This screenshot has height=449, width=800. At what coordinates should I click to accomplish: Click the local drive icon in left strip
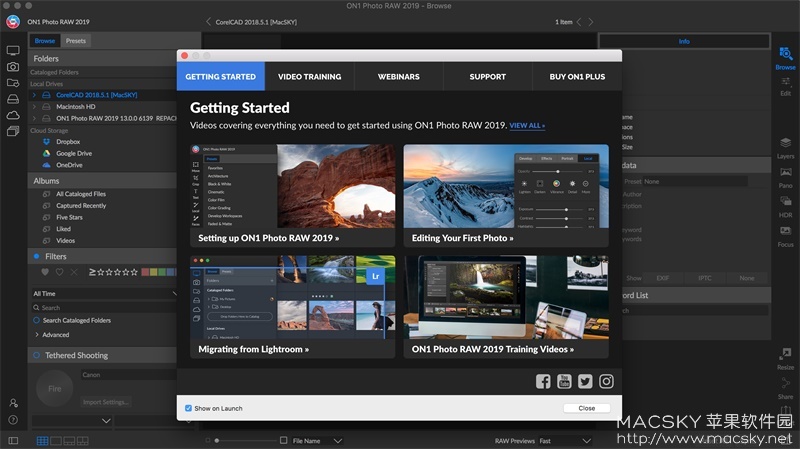click(x=13, y=99)
